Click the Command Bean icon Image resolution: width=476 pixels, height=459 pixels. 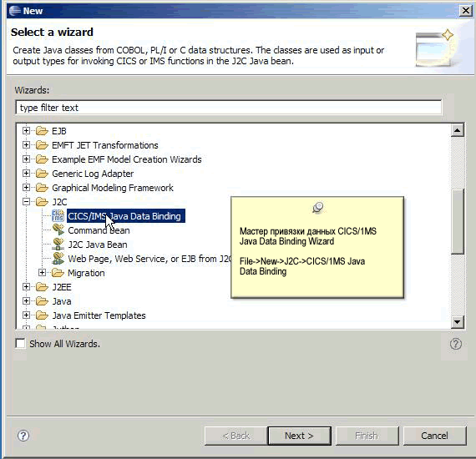tap(58, 230)
